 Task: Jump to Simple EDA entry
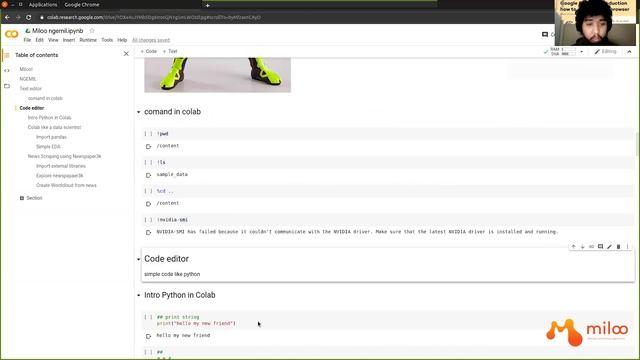click(x=48, y=147)
